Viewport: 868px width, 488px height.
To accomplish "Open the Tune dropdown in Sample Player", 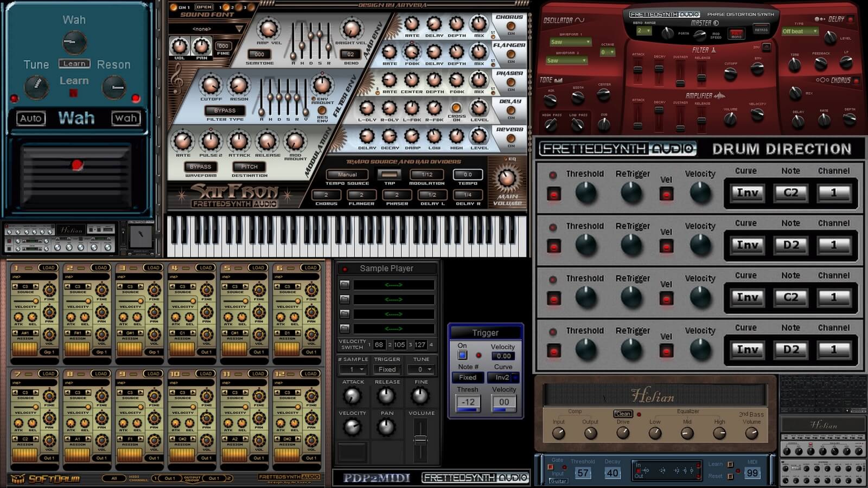I will (421, 369).
